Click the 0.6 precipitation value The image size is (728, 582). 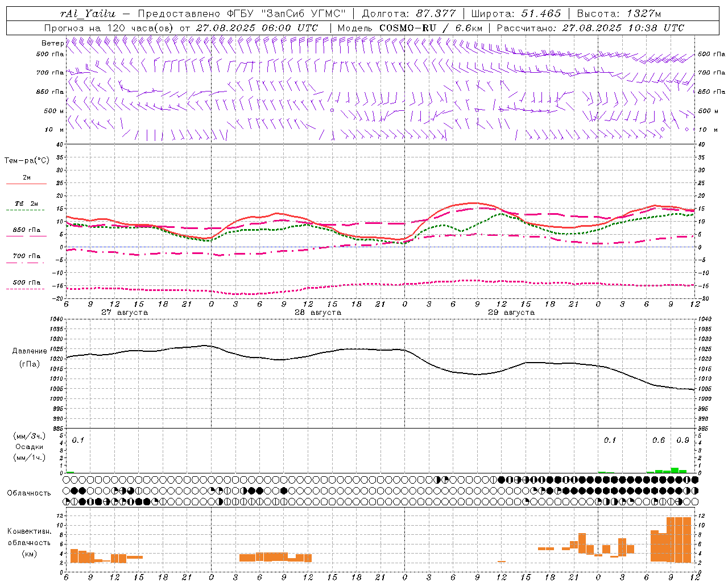point(659,440)
